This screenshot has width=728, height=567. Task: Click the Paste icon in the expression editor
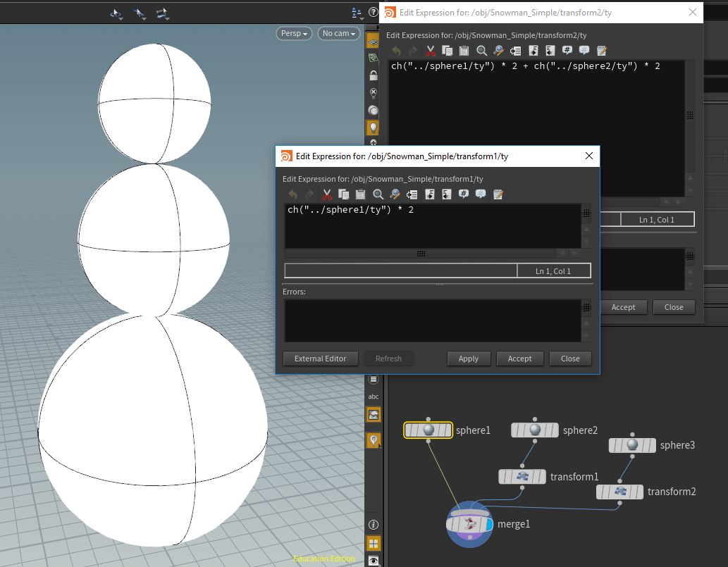pyautogui.click(x=360, y=194)
